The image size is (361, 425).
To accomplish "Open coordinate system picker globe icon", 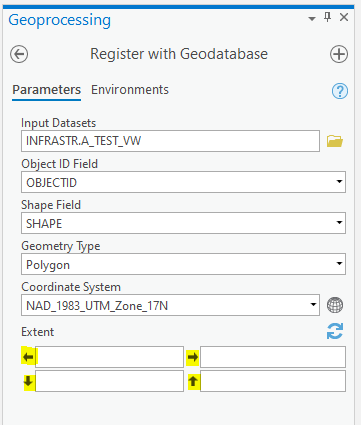I will [335, 305].
